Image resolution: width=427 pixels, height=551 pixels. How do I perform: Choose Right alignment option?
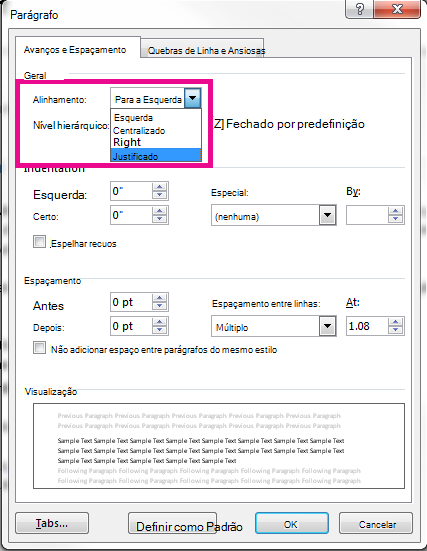(127, 142)
